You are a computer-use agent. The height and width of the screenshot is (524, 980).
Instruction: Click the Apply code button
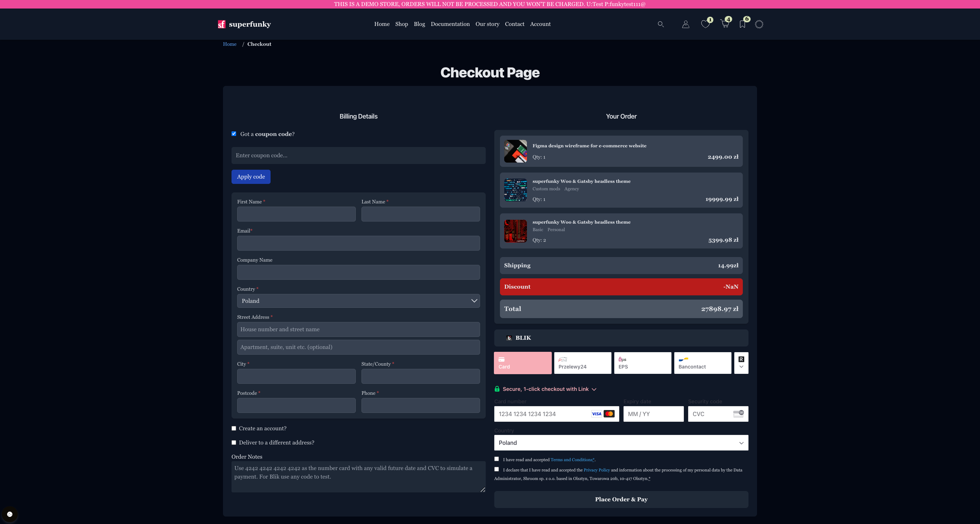point(251,177)
